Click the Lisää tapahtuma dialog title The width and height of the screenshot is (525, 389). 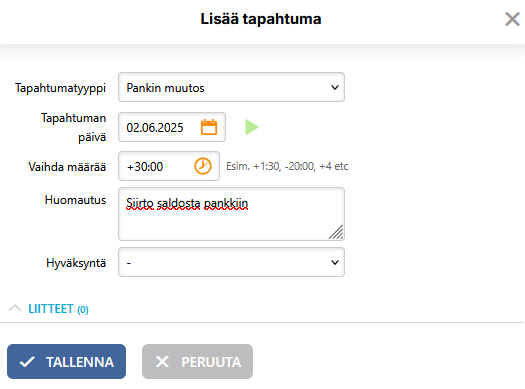(x=261, y=19)
